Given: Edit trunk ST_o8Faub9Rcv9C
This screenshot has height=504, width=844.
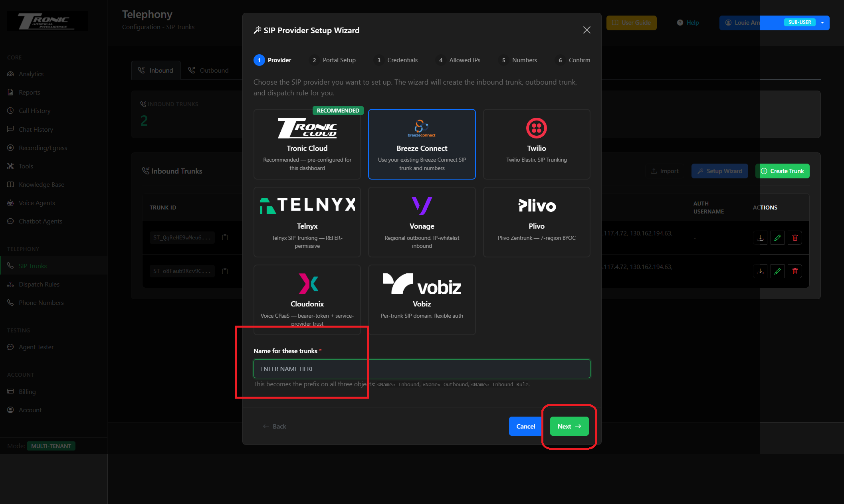Looking at the screenshot, I should (777, 271).
